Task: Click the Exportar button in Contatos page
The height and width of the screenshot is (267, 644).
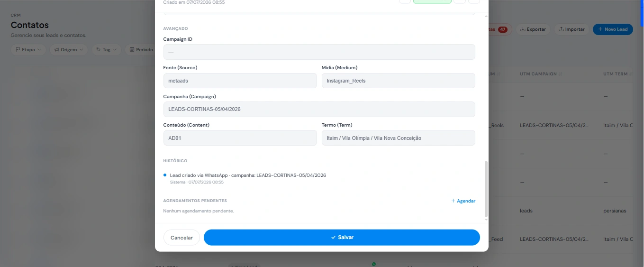Action: tap(533, 29)
